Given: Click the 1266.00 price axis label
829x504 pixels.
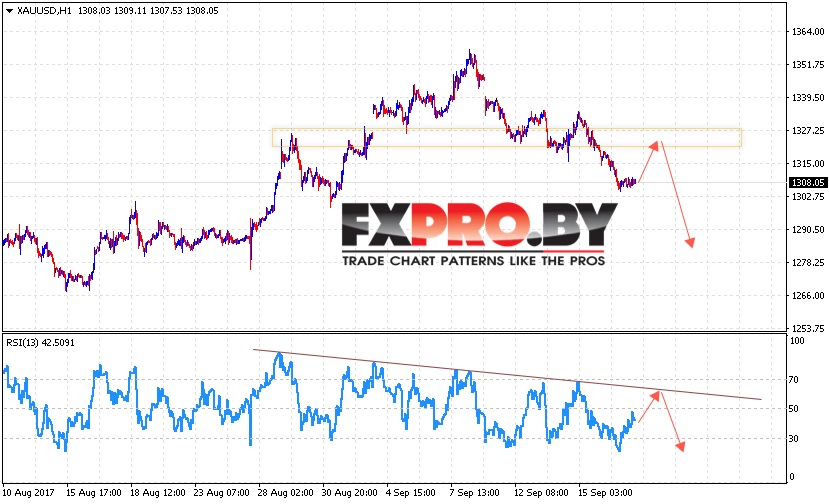Looking at the screenshot, I should coord(808,296).
